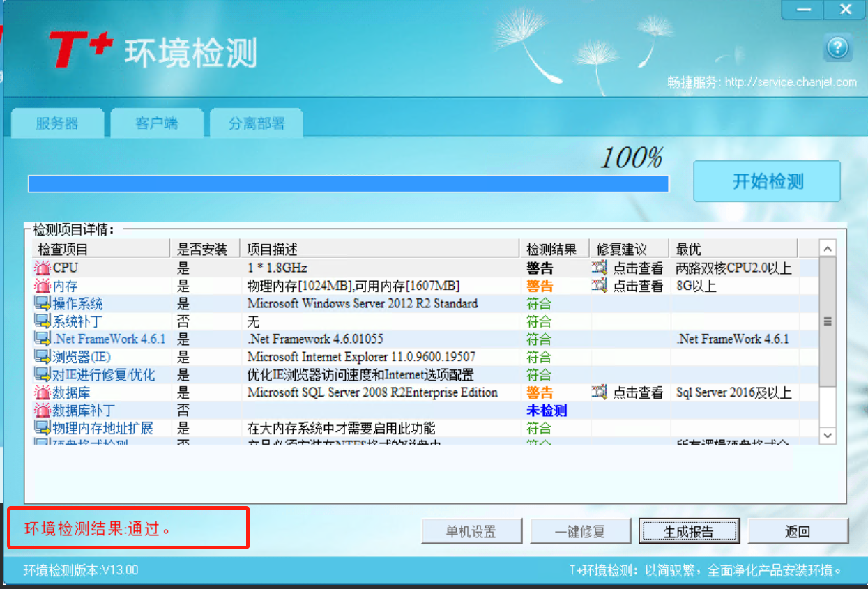
Task: Click the 操作系统 row monitor icon
Action: (x=43, y=304)
